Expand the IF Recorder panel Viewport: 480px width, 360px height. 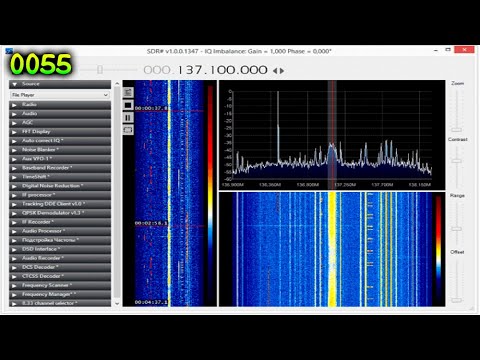60,222
